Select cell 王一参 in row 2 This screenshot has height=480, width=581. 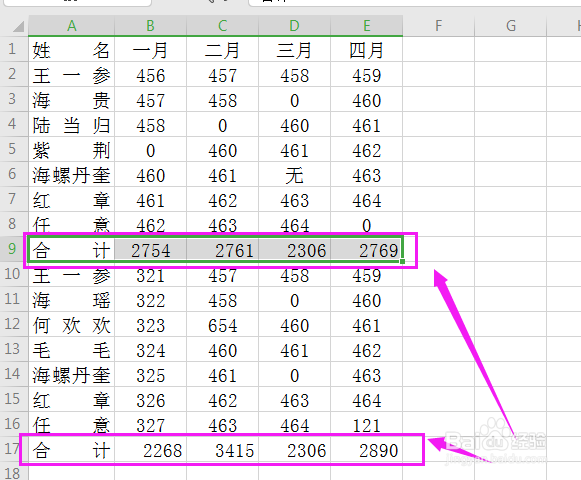72,75
